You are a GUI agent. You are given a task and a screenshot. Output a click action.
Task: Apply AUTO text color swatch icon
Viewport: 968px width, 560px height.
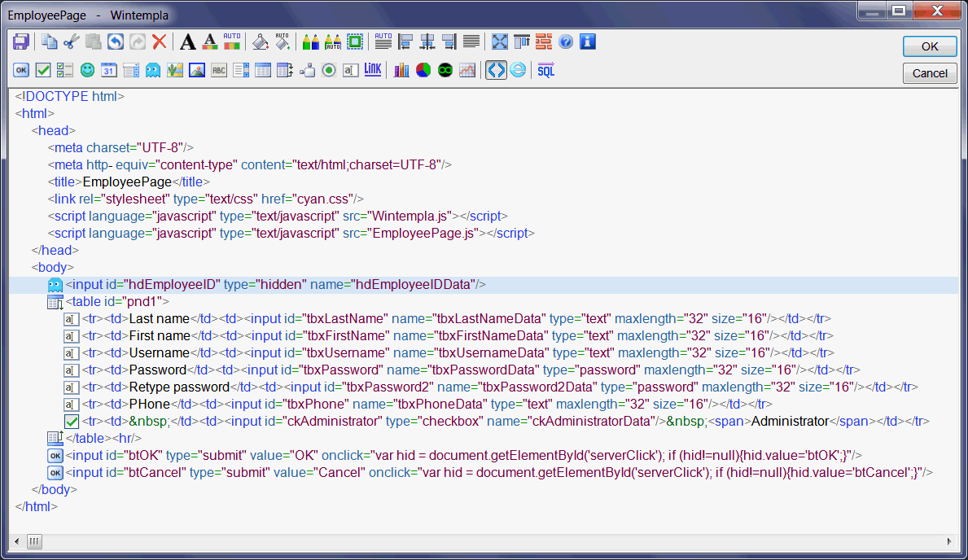[232, 42]
